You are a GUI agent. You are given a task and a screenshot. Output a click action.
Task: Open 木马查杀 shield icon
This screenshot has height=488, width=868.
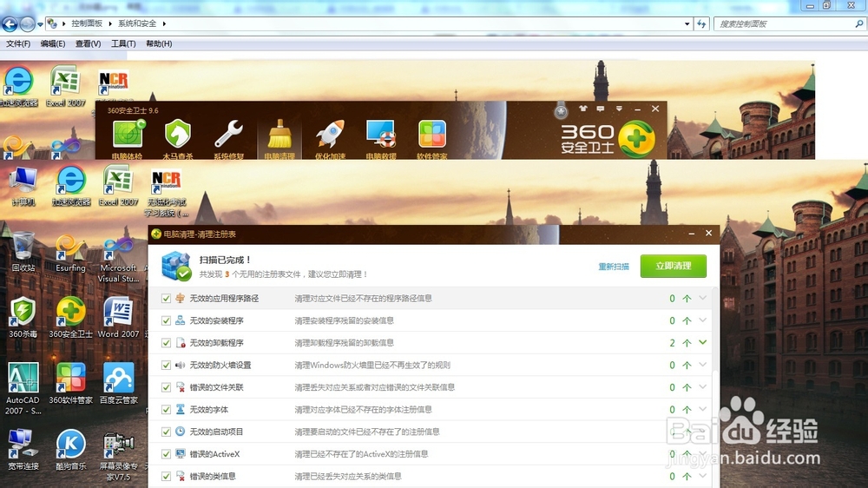[178, 138]
